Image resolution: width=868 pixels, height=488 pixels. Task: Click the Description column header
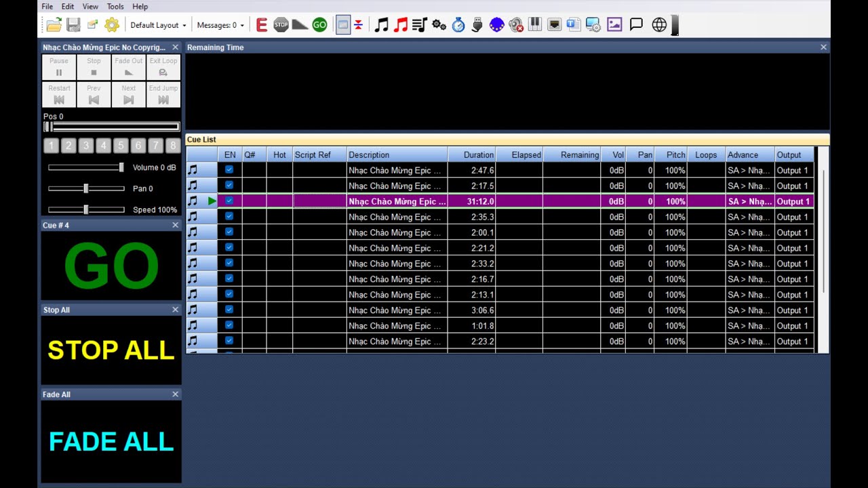pyautogui.click(x=397, y=155)
